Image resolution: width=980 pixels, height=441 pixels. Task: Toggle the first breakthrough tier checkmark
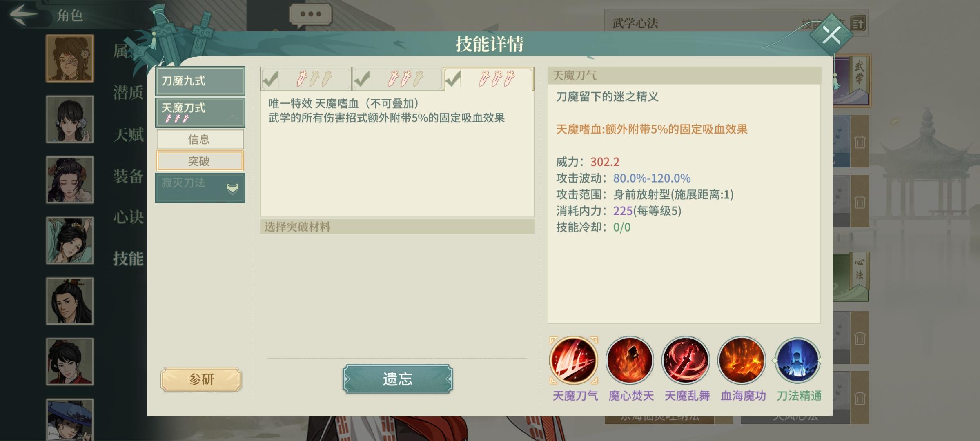(x=270, y=78)
